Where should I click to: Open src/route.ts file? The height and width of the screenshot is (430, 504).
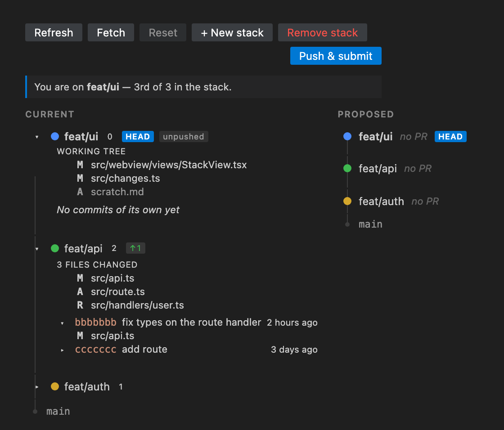point(117,292)
